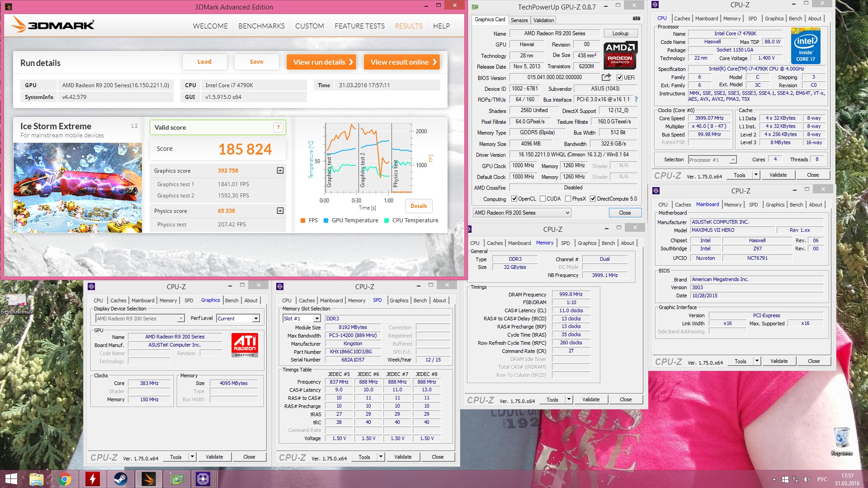Toggle the UEFI checkbox in GPU-Z
Screen dimensions: 868x488
pyautogui.click(x=620, y=78)
